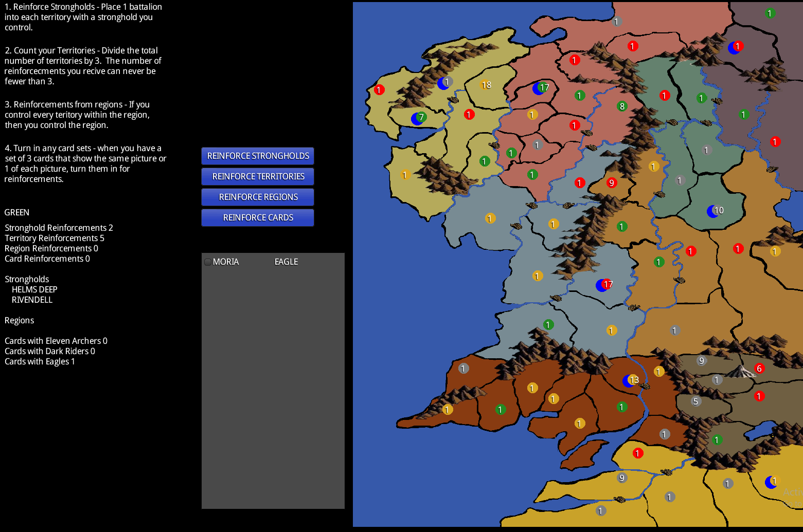Viewport: 803px width, 532px height.
Task: Click the 'Cards with Dark Riders 0' line
Action: click(x=50, y=351)
